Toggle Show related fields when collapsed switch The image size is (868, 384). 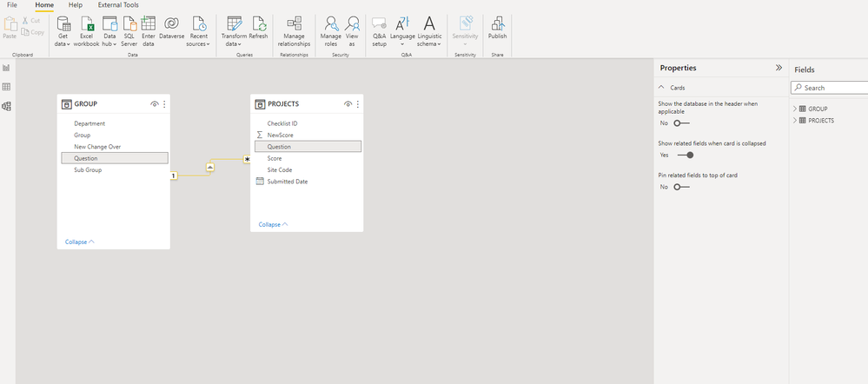pos(686,156)
